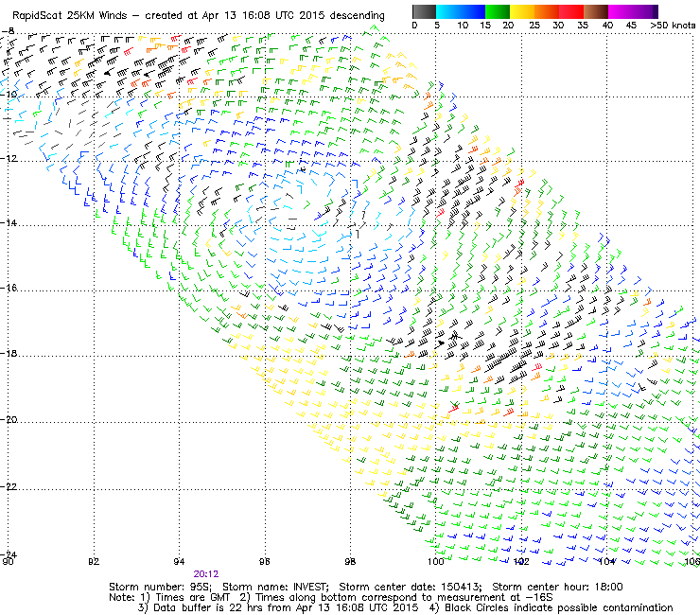This screenshot has width=700, height=615.
Task: Click the '5' label under the color legend
Action: pos(437,26)
